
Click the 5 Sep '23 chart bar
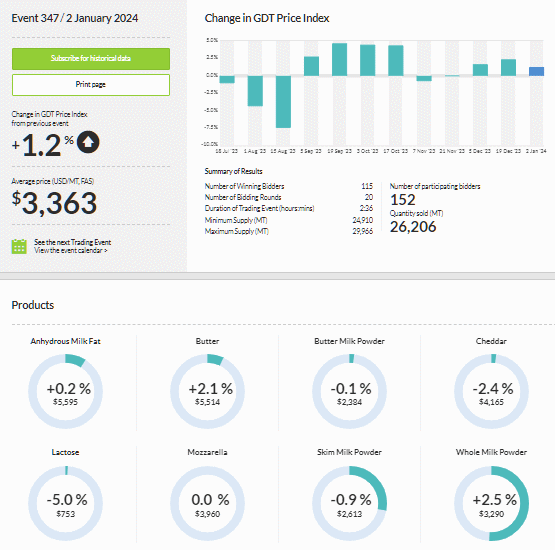pos(311,66)
